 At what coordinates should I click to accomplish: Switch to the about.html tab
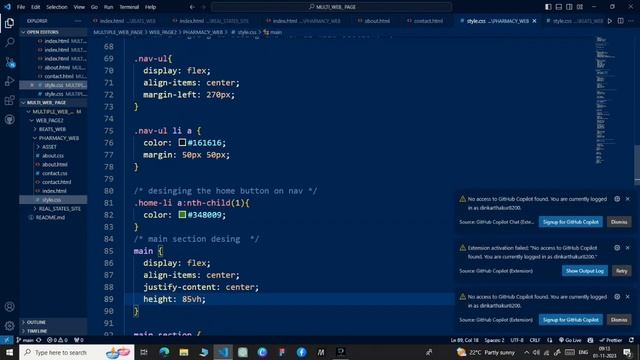click(377, 21)
